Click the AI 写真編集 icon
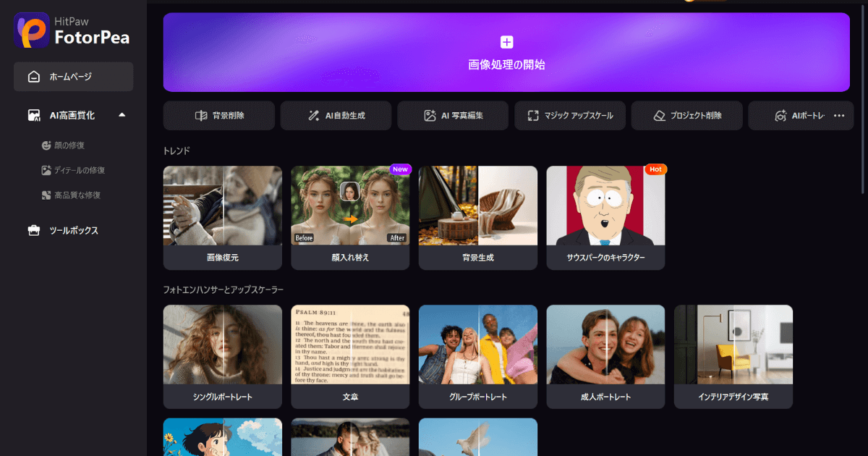 (x=430, y=116)
